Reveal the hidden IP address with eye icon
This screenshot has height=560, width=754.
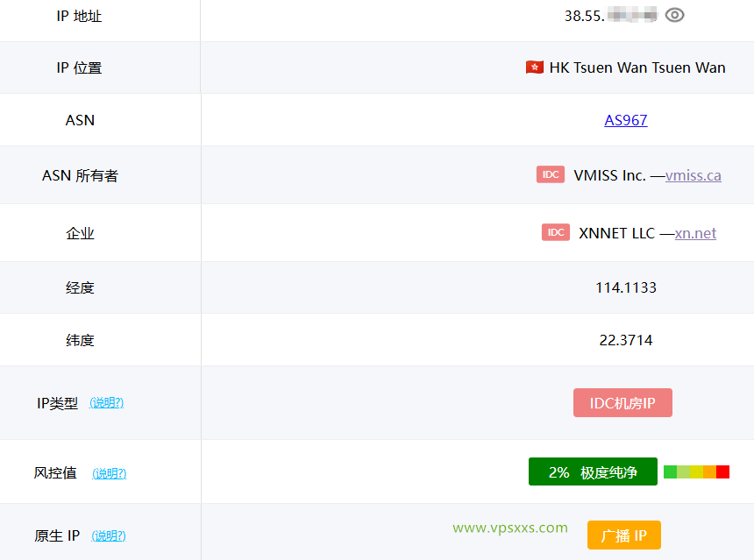[x=674, y=16]
